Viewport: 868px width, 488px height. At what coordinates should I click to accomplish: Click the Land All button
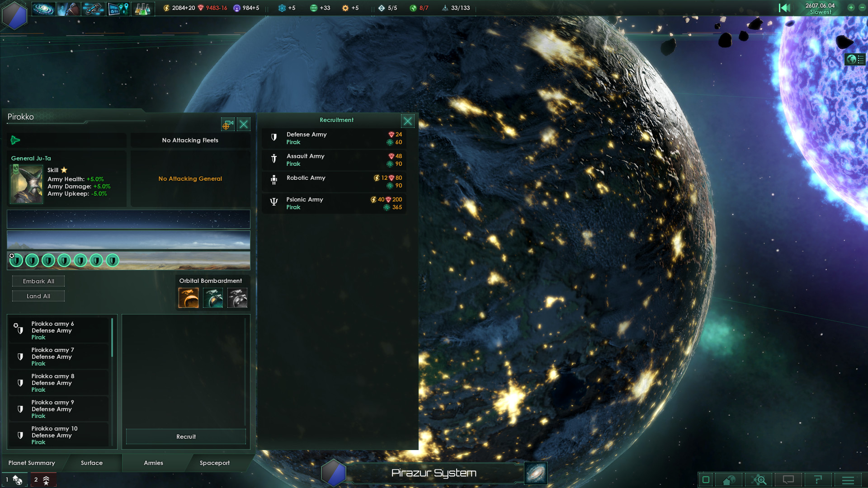coord(39,296)
